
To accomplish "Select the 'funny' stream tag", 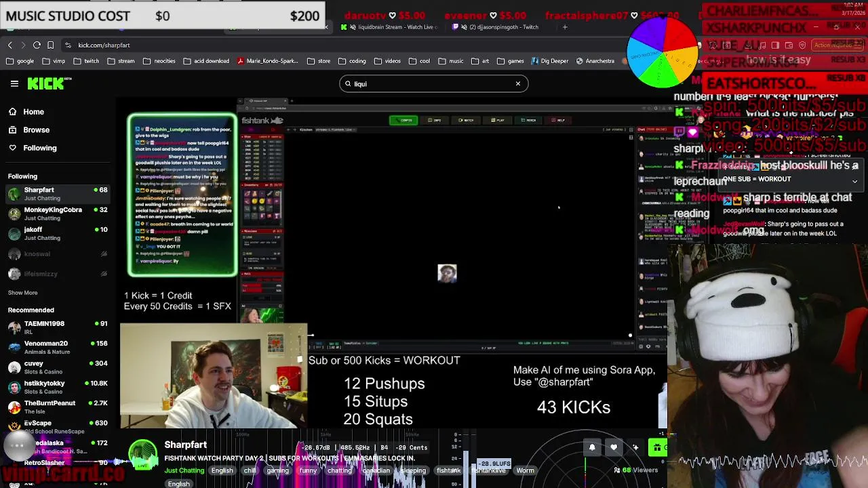I will (x=308, y=470).
